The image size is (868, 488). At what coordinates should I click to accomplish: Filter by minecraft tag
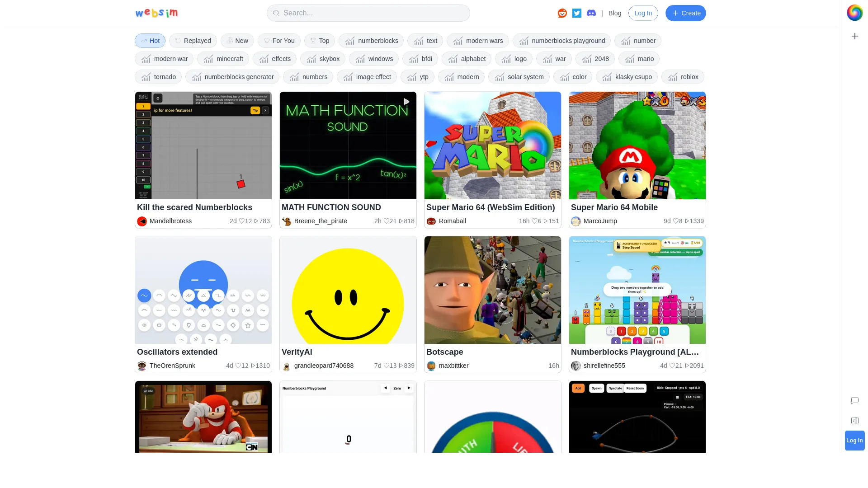223,59
